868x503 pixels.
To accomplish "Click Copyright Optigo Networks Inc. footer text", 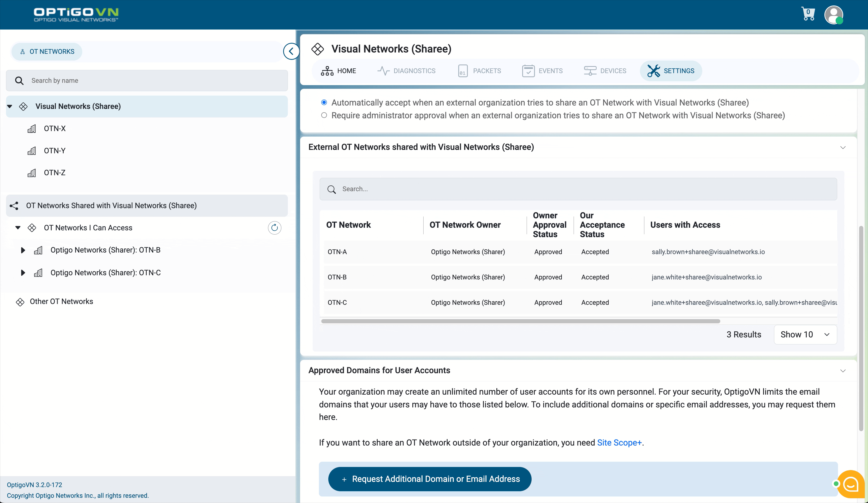I will (78, 495).
